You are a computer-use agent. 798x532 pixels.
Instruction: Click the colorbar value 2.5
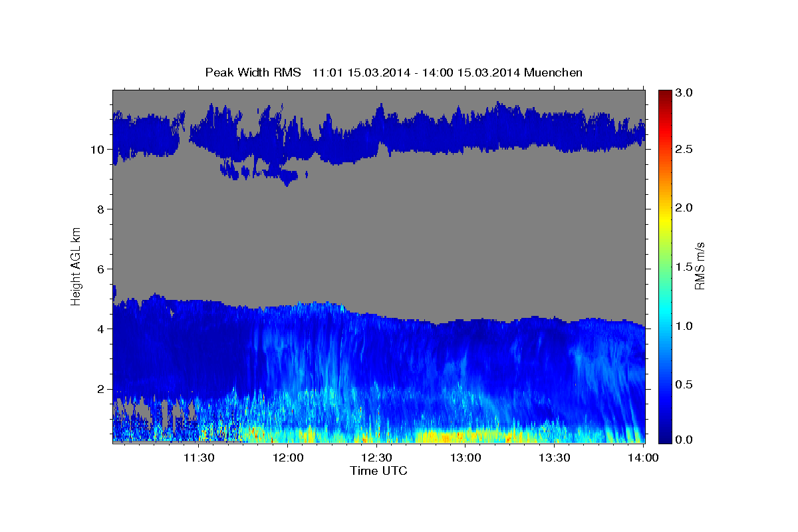pyautogui.click(x=685, y=149)
